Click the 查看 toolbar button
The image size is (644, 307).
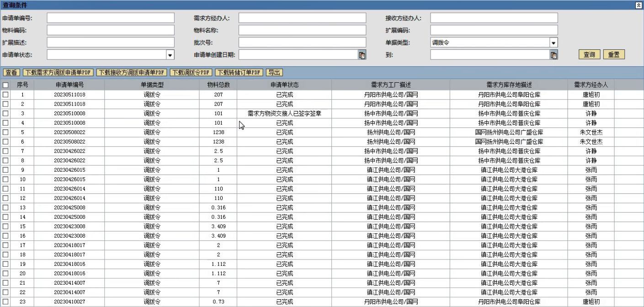11,73
